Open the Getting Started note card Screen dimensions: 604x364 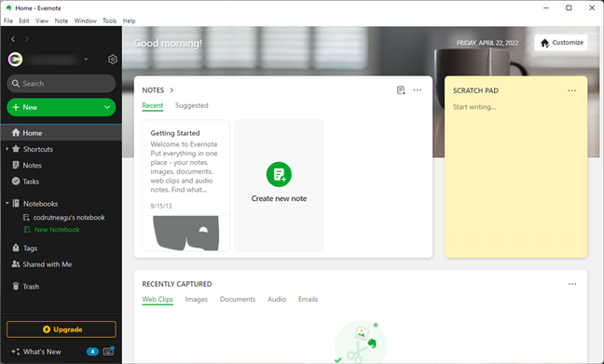186,185
